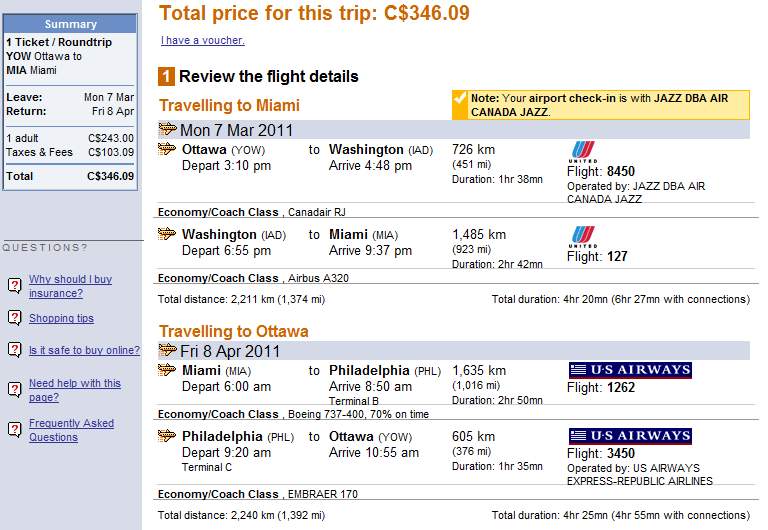Image resolution: width=768 pixels, height=530 pixels.
Task: Click the help icon beside Frequently Asked Questions
Action: [x=15, y=429]
